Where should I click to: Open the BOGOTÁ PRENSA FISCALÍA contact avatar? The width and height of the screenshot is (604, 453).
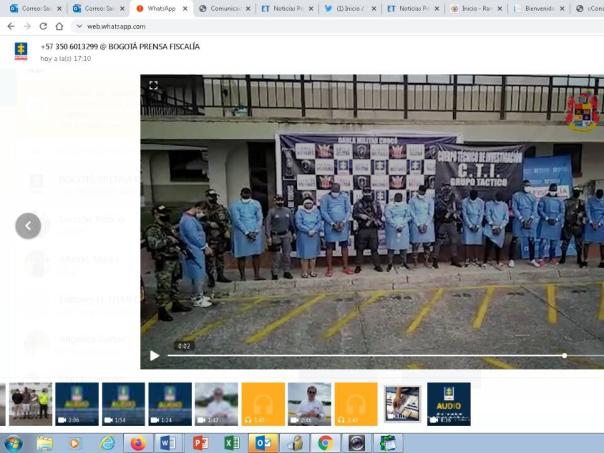(x=20, y=52)
